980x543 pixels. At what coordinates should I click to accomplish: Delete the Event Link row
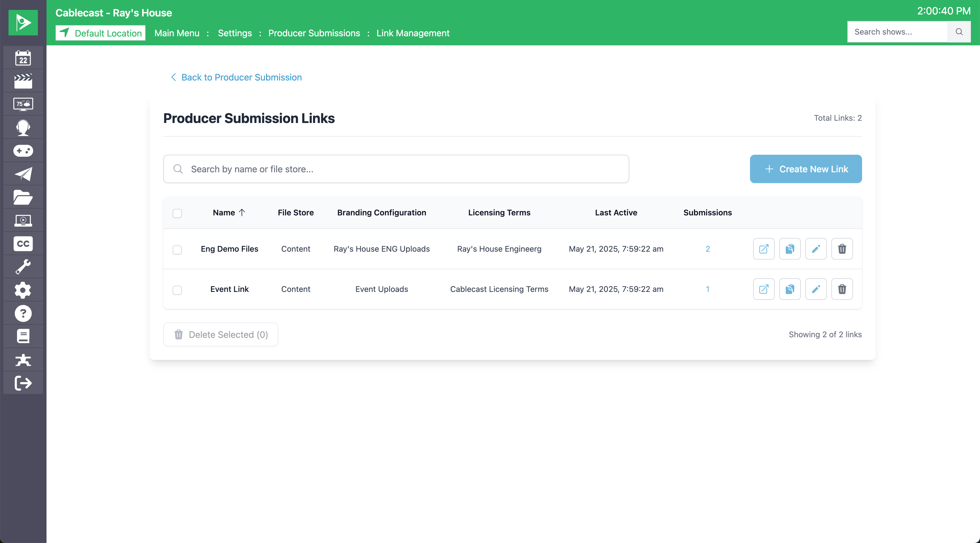pos(842,289)
